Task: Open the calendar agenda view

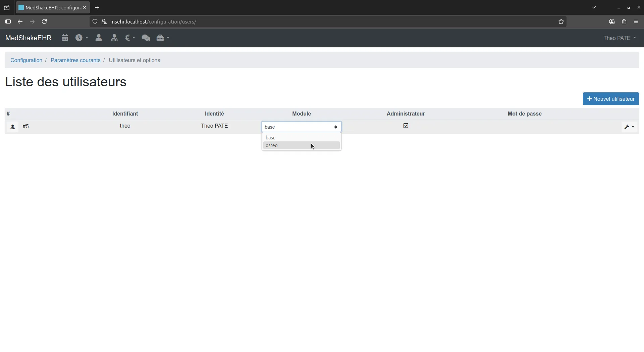Action: [x=64, y=38]
